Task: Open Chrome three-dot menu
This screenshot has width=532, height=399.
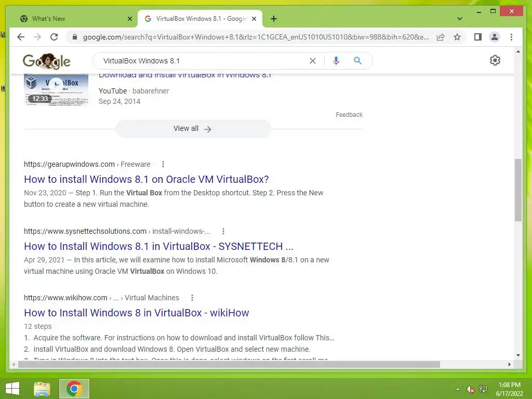Action: coord(511,37)
